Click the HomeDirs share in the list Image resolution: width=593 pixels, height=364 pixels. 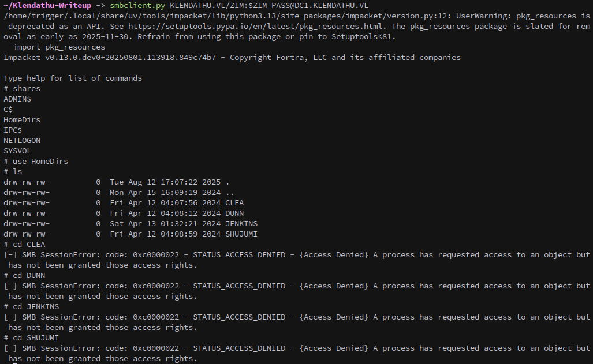click(x=22, y=120)
